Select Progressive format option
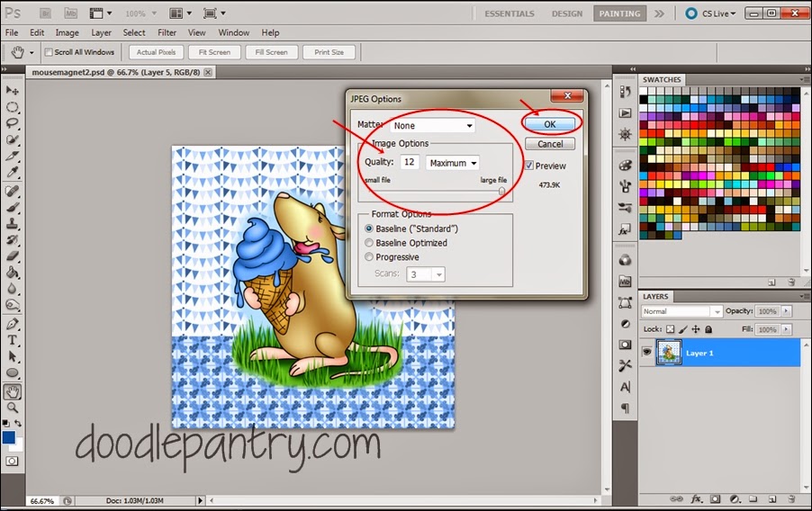Image resolution: width=812 pixels, height=511 pixels. point(369,256)
